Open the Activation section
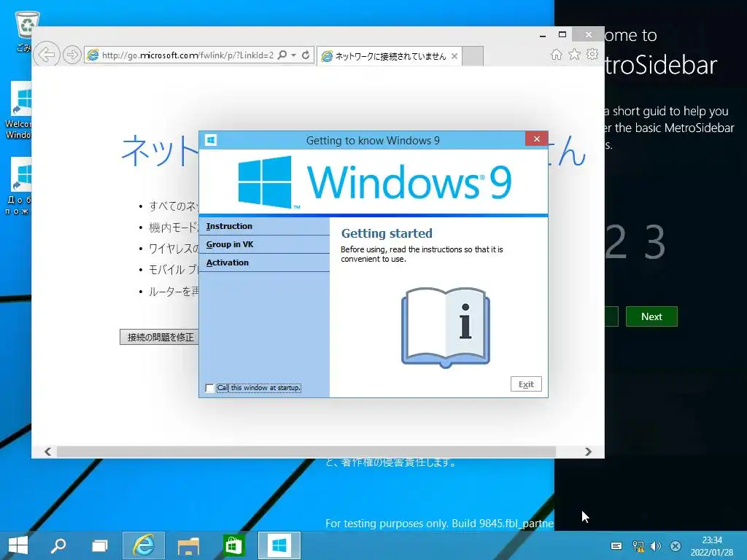 point(264,262)
